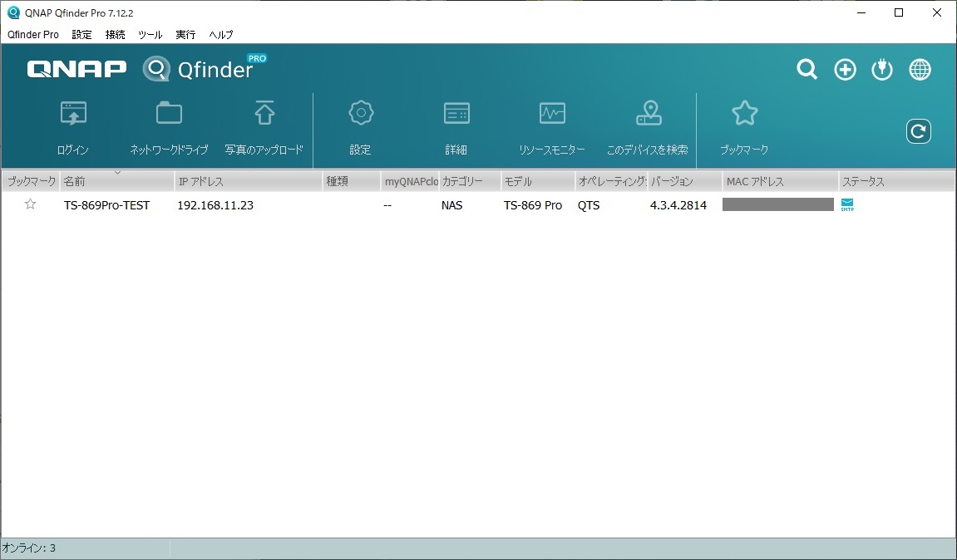957x560 pixels.
Task: Select device name TS-869Pro-TEST
Action: [106, 205]
